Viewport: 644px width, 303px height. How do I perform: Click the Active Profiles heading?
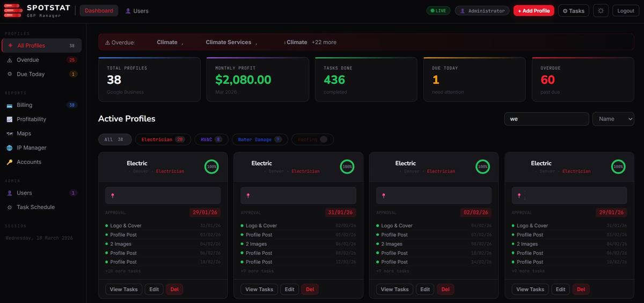127,119
